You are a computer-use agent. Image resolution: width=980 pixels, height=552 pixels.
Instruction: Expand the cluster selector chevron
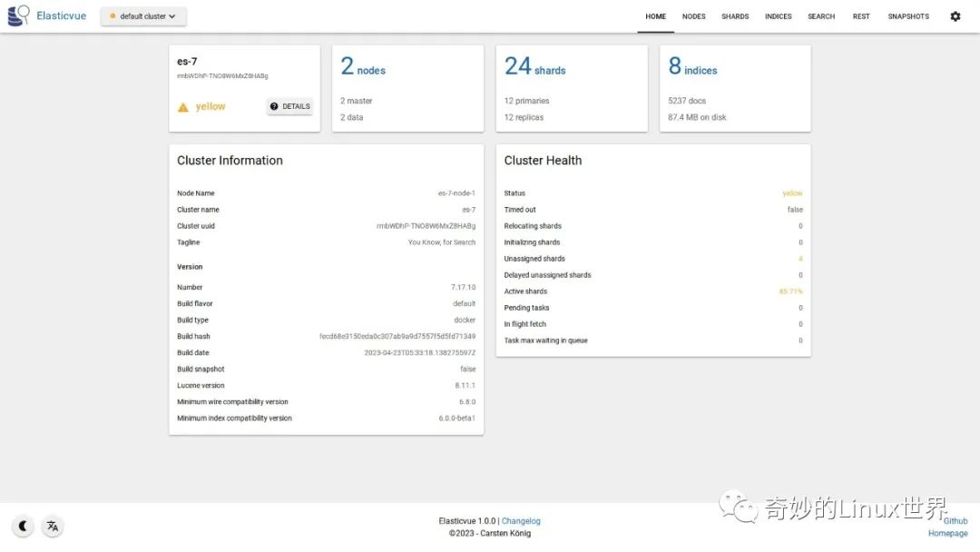click(x=172, y=15)
